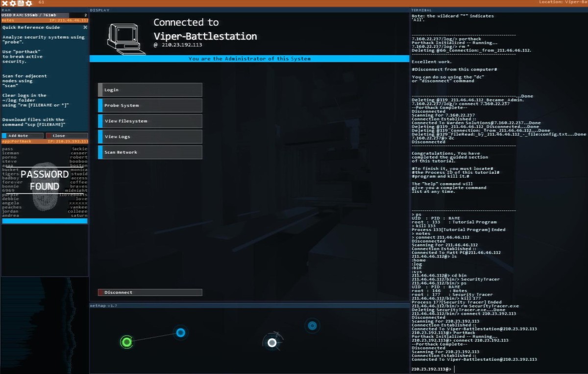Viewport: 588px width, 374px height.
Task: Choose Probe System
Action: (150, 105)
